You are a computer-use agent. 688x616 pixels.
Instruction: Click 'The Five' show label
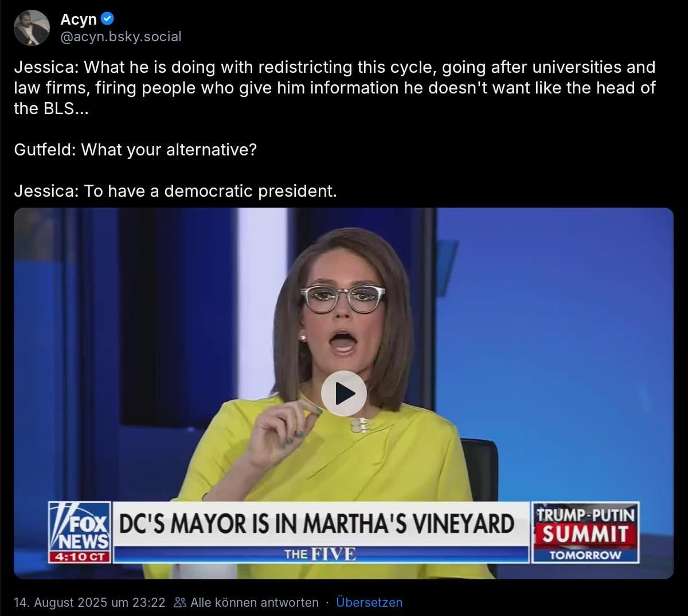click(x=320, y=554)
